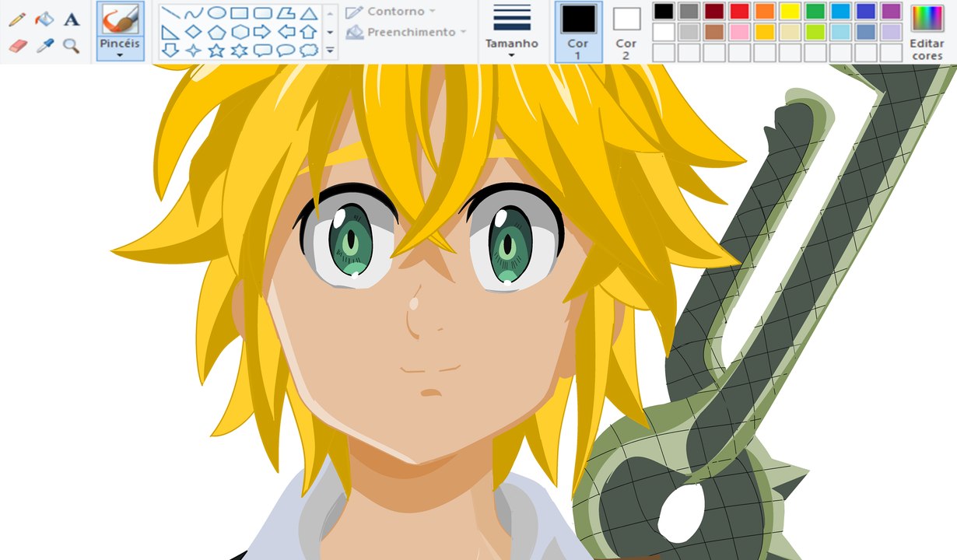957x560 pixels.
Task: Choose the six-point star shape
Action: (240, 51)
